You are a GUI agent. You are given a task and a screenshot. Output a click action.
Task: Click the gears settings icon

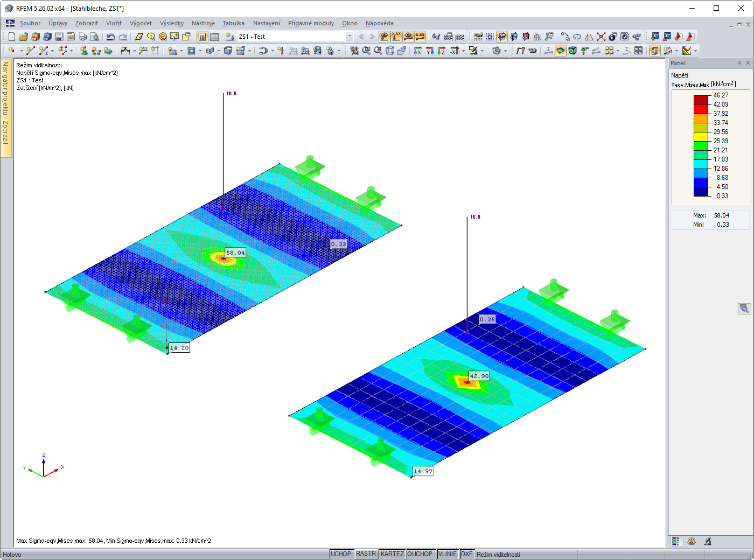[637, 37]
